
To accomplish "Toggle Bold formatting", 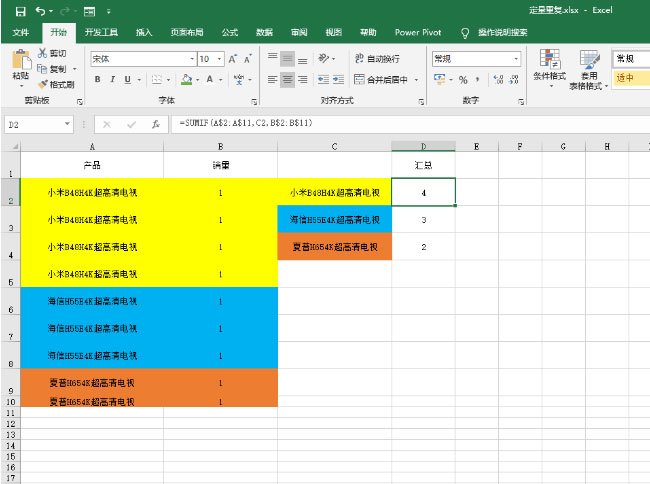I will click(x=97, y=79).
